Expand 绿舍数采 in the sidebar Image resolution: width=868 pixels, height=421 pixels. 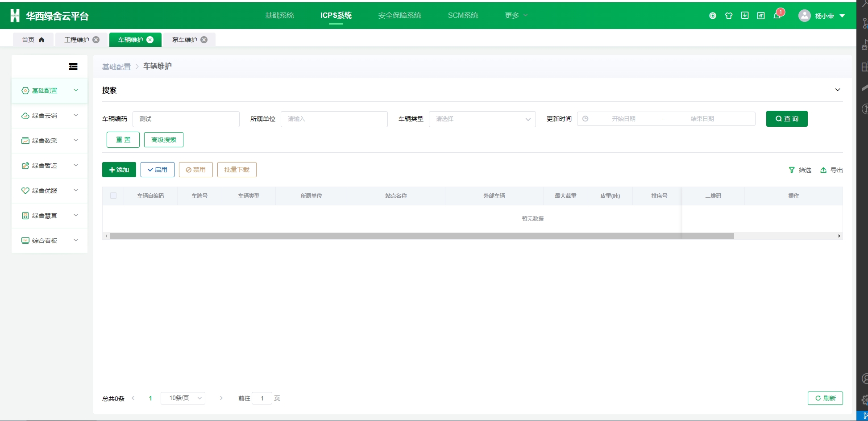tap(50, 141)
